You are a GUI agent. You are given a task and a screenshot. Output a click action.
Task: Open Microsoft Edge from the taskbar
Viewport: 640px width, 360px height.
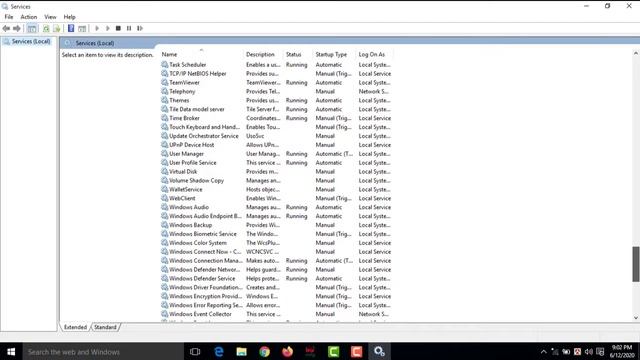click(219, 351)
